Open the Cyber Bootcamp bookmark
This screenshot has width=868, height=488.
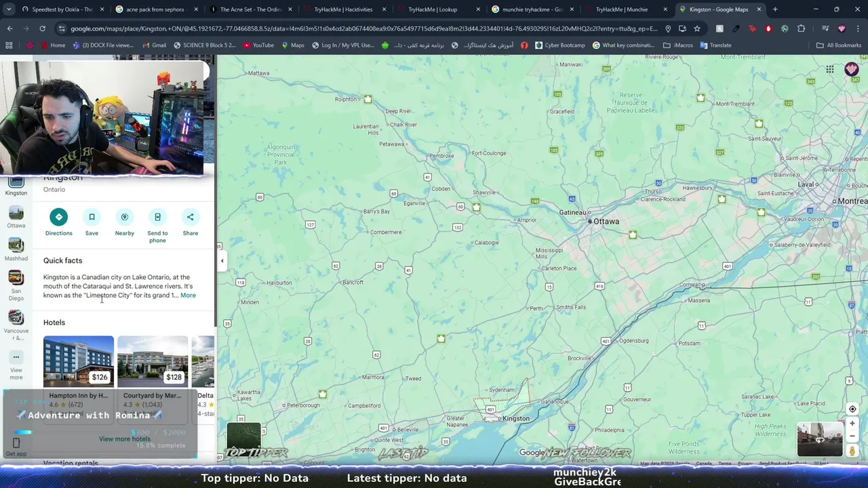point(559,45)
